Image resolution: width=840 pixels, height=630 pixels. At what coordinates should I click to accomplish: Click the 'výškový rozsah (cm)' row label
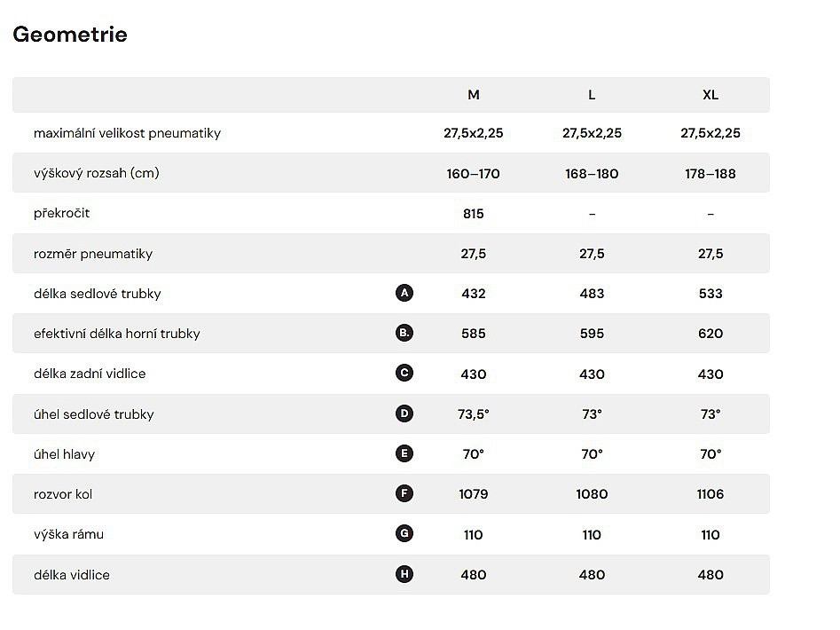pos(97,173)
